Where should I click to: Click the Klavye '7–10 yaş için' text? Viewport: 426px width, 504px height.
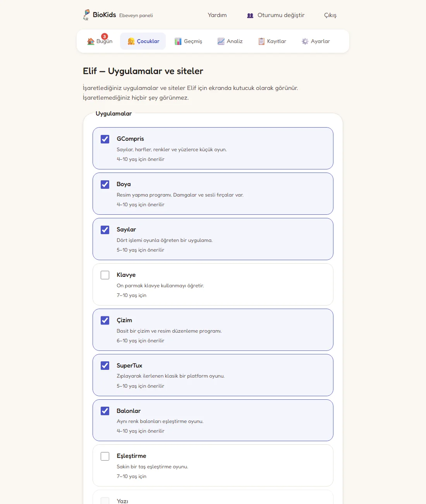(132, 295)
